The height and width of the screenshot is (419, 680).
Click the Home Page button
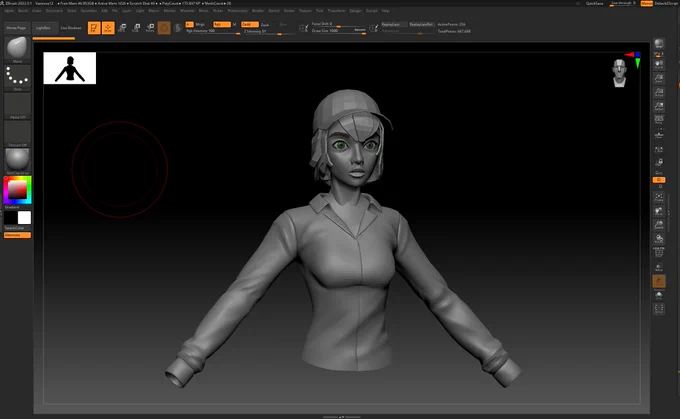[16, 28]
